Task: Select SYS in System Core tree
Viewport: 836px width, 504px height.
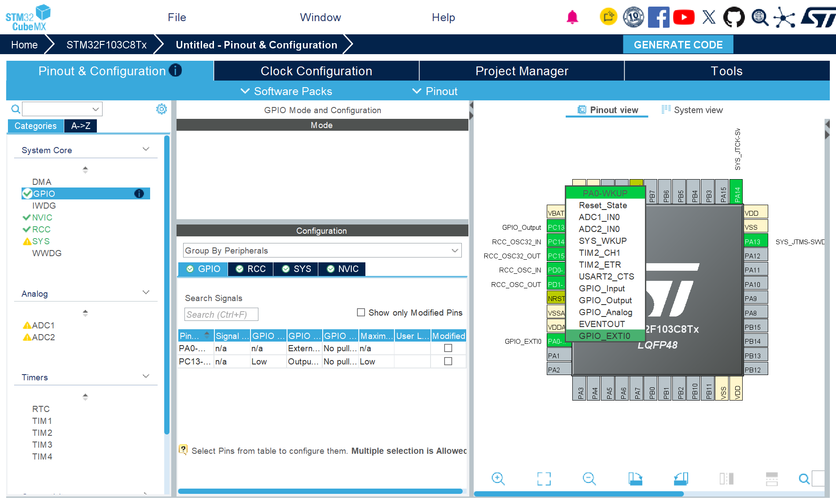Action: tap(41, 241)
